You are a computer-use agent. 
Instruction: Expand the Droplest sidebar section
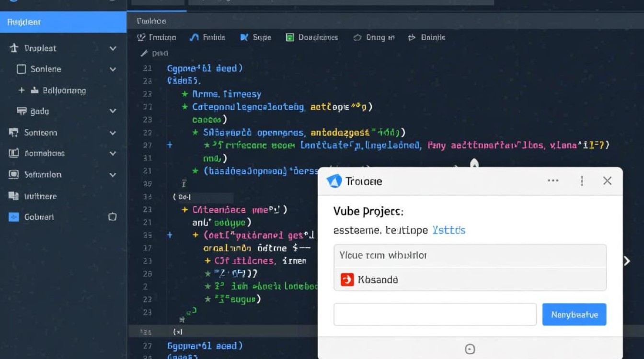pyautogui.click(x=113, y=48)
